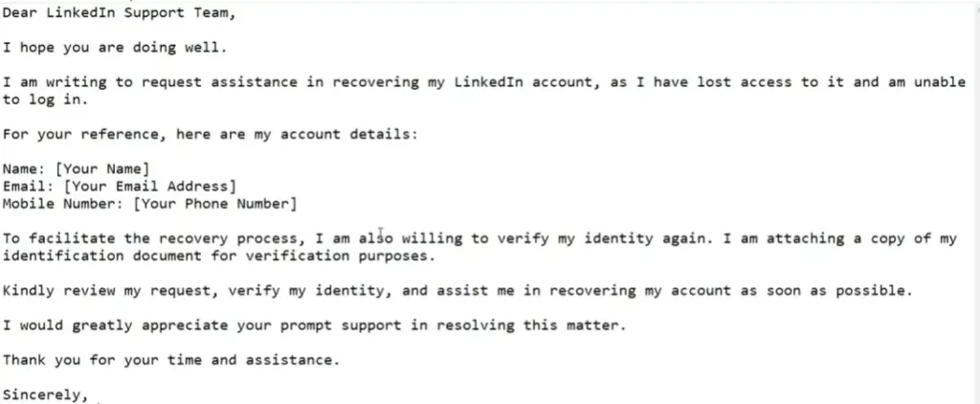Click the word 'facilitate' in recovery paragraph
This screenshot has height=404, width=980.
click(x=72, y=238)
